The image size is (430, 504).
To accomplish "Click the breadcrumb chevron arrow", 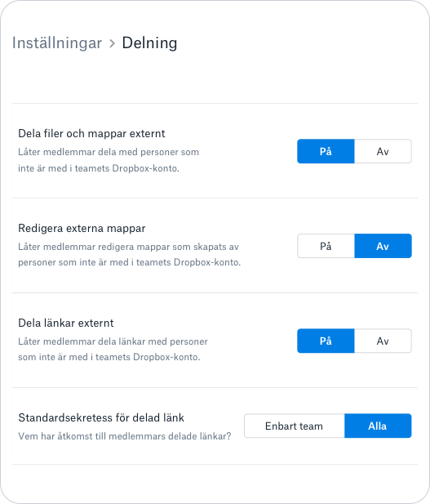I will click(x=112, y=43).
